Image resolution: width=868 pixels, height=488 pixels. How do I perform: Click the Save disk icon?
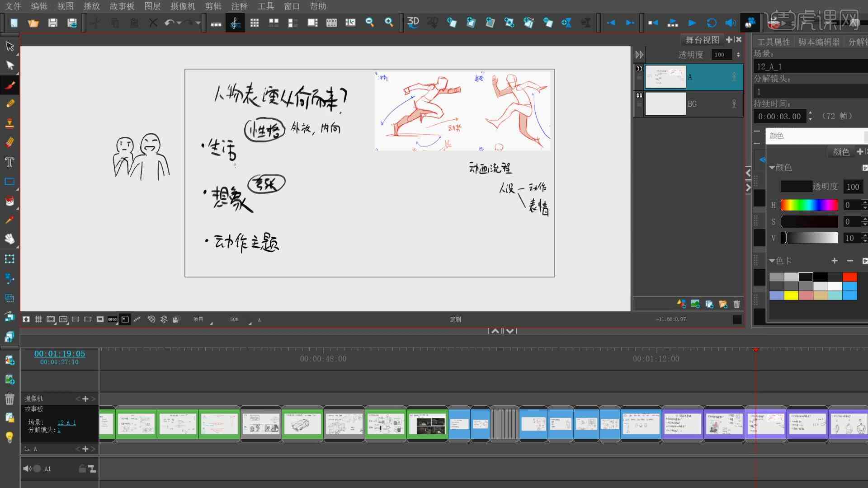pos(52,23)
